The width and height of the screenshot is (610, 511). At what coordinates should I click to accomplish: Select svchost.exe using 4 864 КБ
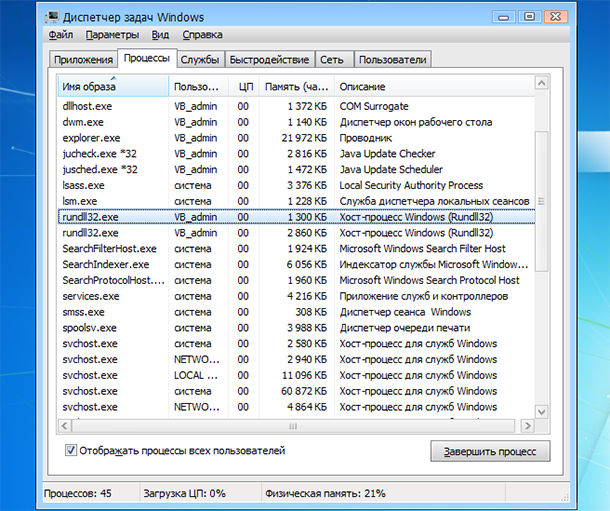pyautogui.click(x=296, y=407)
